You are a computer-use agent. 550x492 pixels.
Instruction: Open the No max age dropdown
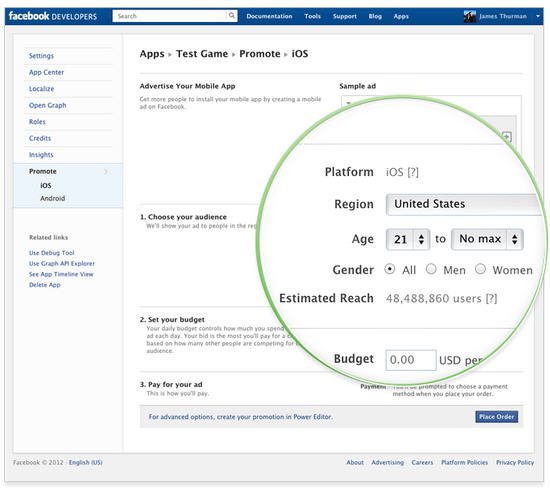coord(487,240)
